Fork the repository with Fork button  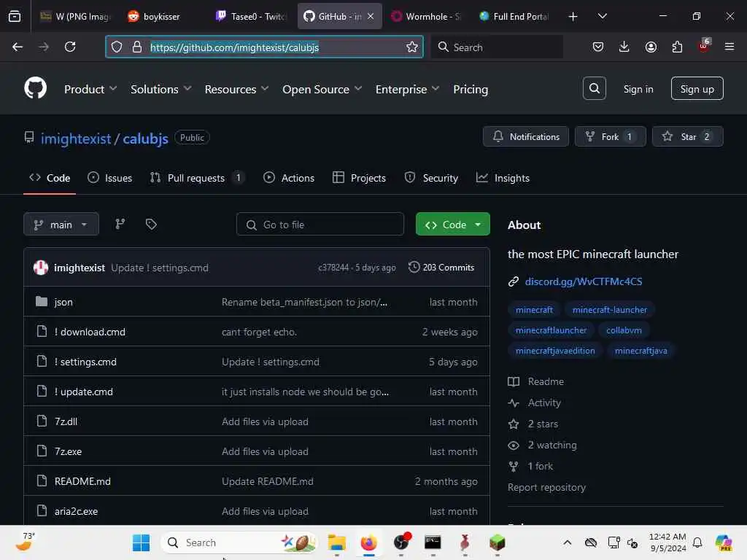[x=611, y=136]
